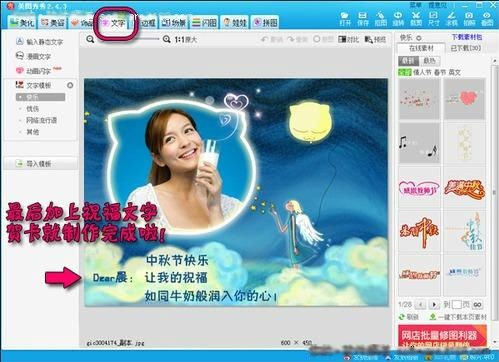Click the 重做 redo button
The height and width of the screenshot is (362, 499).
[297, 39]
